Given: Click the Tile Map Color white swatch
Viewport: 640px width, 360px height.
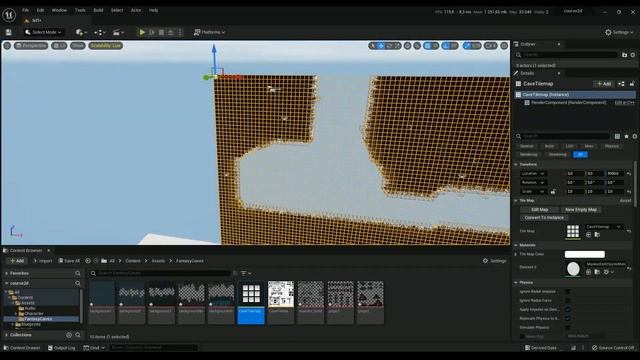Looking at the screenshot, I should 584,254.
